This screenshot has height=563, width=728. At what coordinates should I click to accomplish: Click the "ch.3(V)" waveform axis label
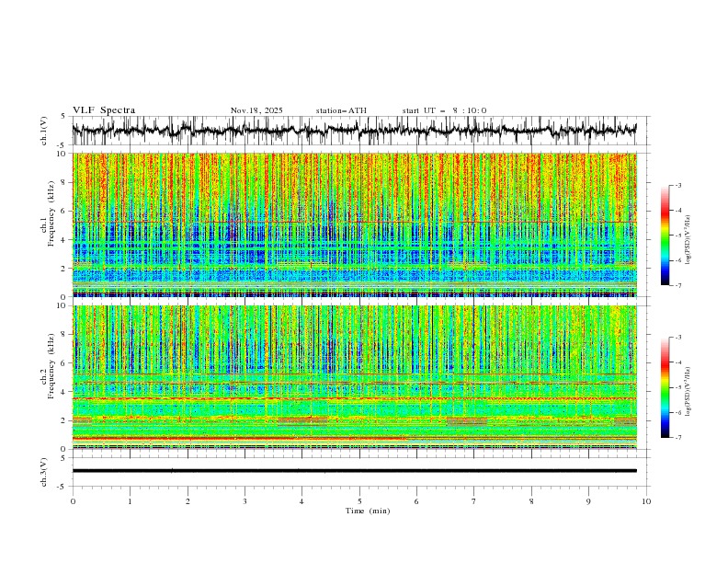44,472
